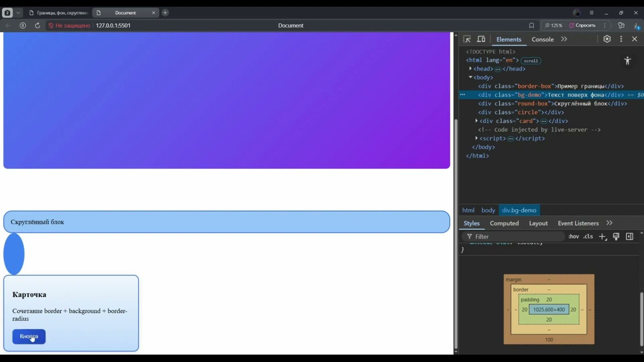Open actions menu dots beside bg-demo row
The height and width of the screenshot is (362, 644).
[x=462, y=95]
